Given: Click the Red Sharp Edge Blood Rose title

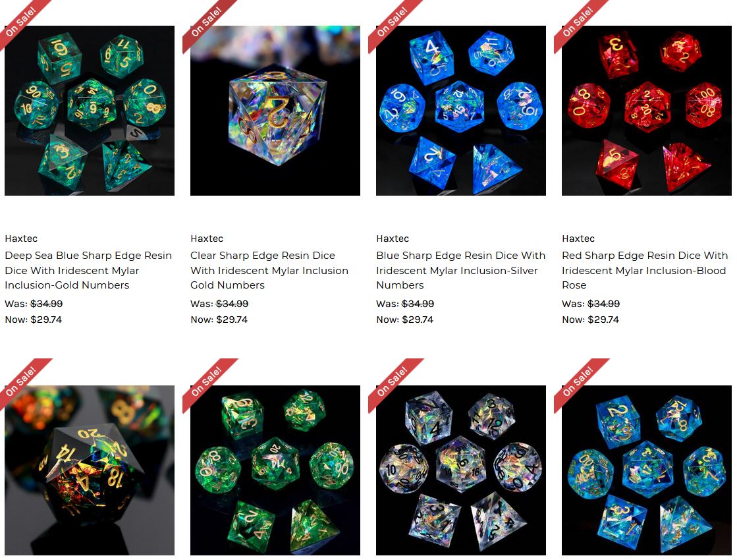Looking at the screenshot, I should click(645, 270).
